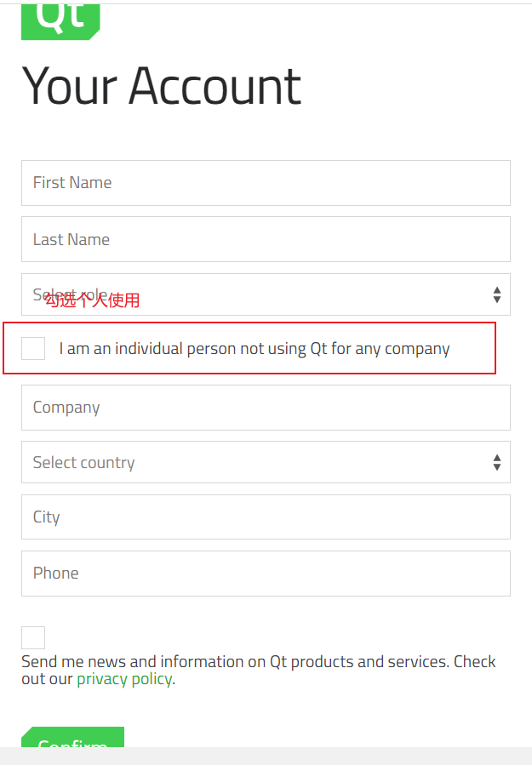Image resolution: width=532 pixels, height=765 pixels.
Task: Click the 'I am an individual person' label text
Action: click(254, 348)
